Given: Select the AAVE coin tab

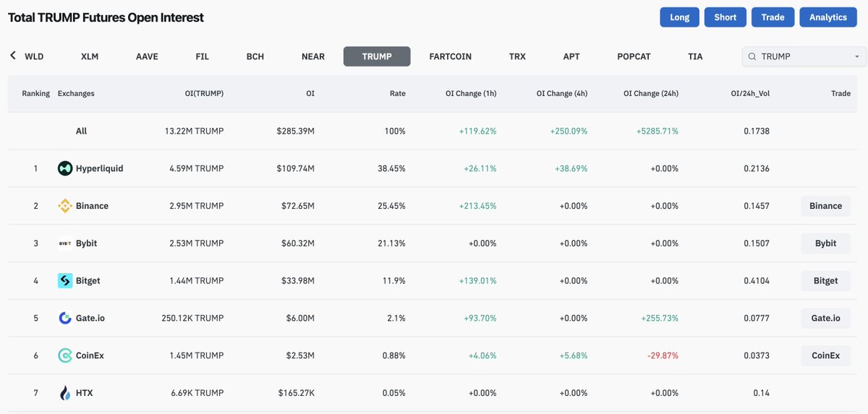Looking at the screenshot, I should [x=147, y=56].
